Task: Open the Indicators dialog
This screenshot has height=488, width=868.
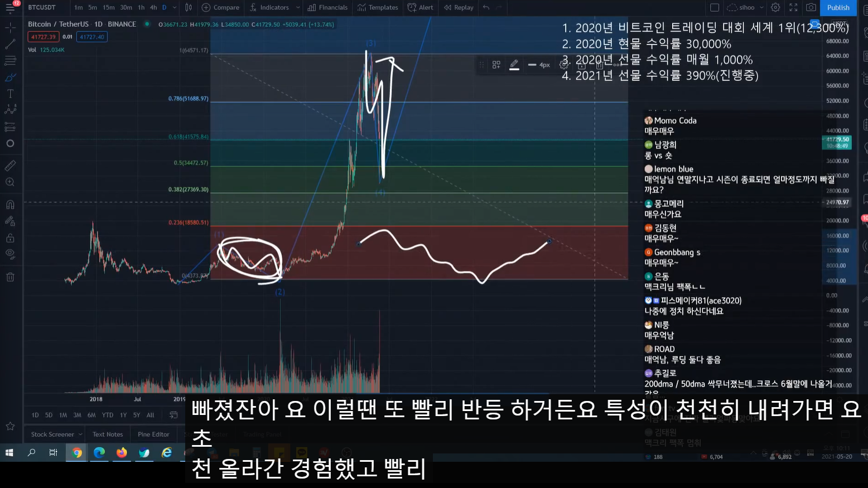Action: click(x=269, y=8)
